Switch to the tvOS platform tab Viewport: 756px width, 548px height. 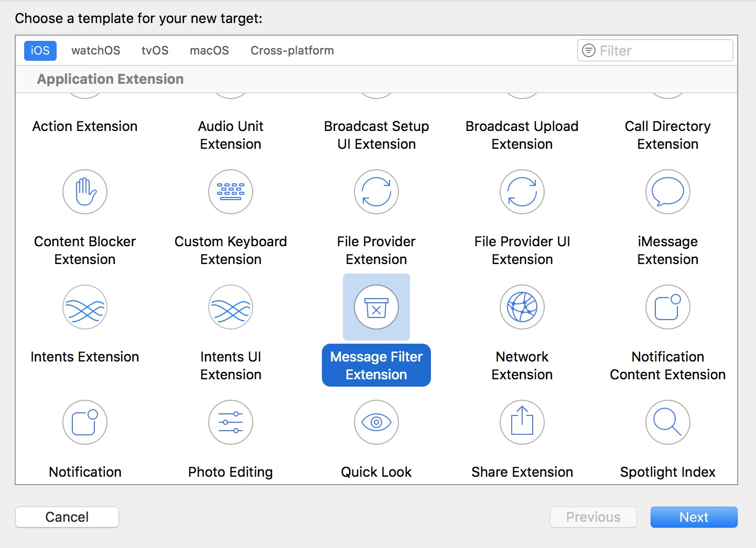point(155,51)
